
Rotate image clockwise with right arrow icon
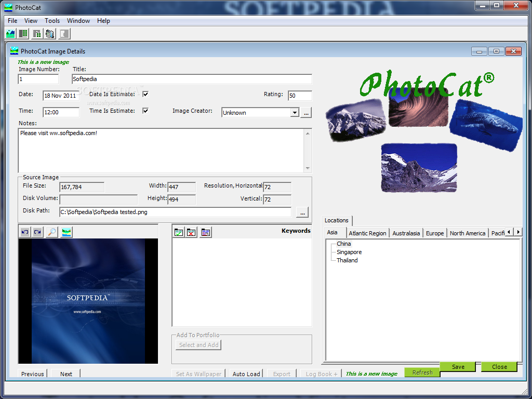[37, 232]
